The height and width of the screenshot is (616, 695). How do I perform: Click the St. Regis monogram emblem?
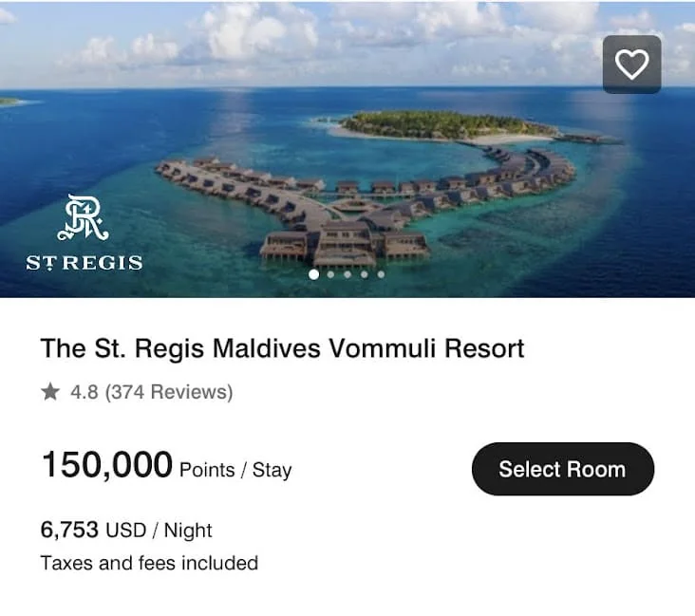tap(84, 220)
